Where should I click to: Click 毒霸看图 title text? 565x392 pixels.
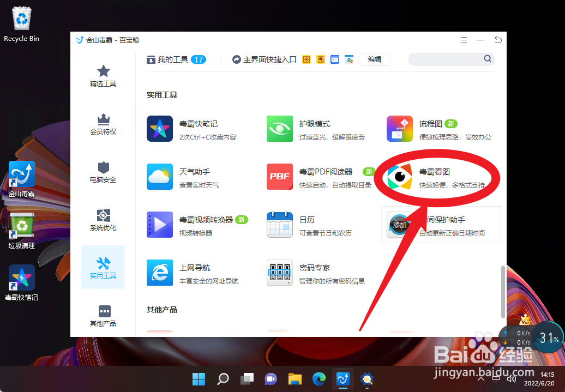435,172
